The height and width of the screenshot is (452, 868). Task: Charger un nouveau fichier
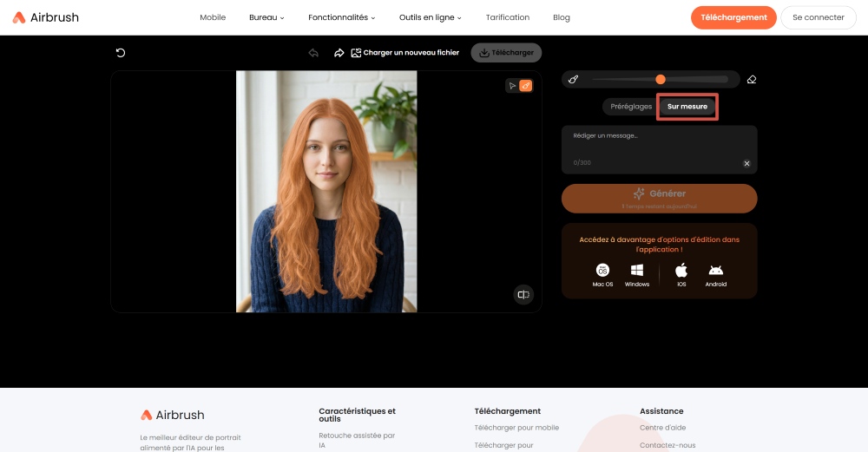tap(405, 53)
